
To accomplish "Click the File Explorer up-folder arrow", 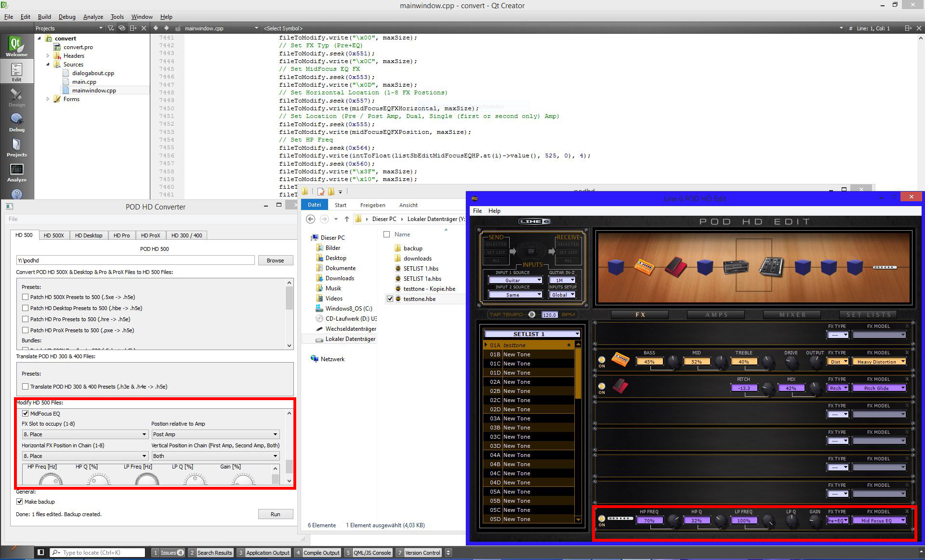I will coord(346,219).
